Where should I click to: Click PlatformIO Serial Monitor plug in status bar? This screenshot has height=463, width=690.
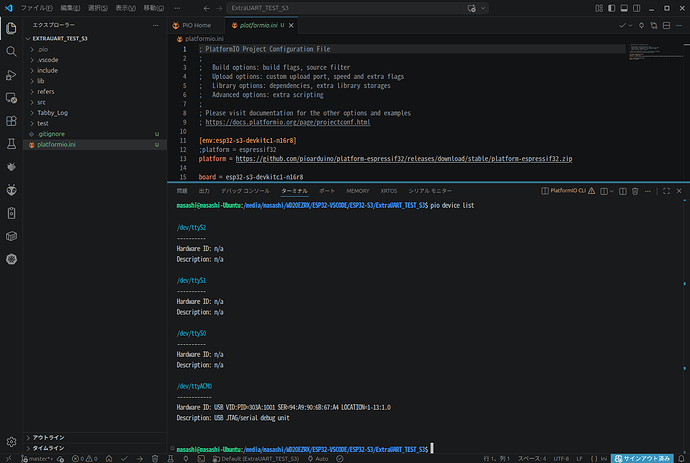[186, 459]
